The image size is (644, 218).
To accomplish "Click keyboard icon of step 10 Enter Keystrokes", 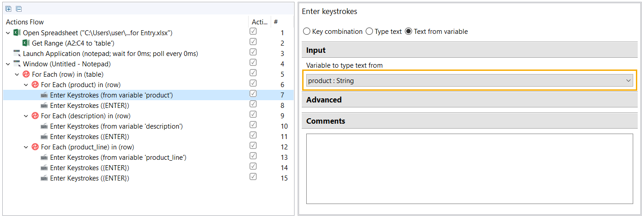I will 44,126.
